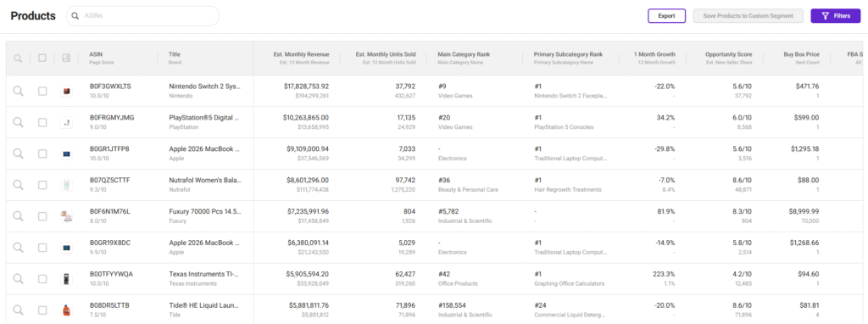The width and height of the screenshot is (868, 324).
Task: Check the box for B0GR19X8DC row
Action: pyautogui.click(x=42, y=248)
